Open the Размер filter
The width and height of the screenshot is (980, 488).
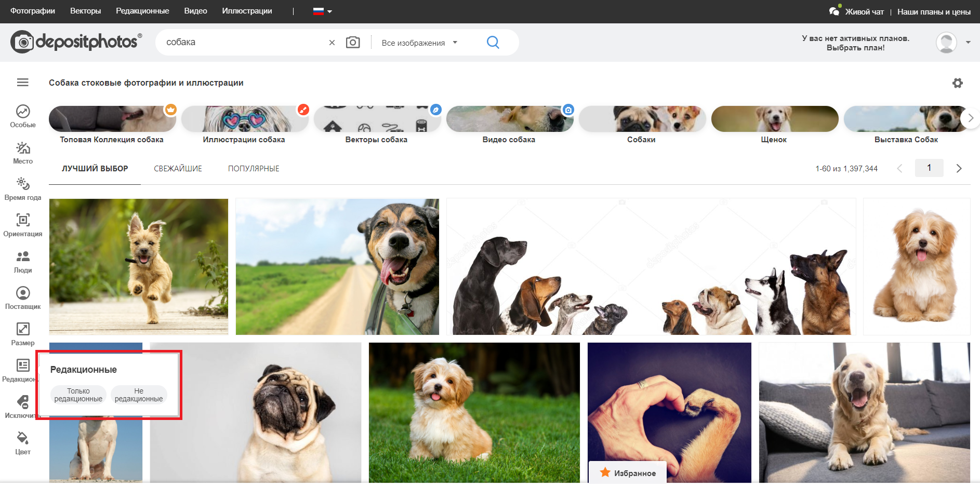point(23,334)
